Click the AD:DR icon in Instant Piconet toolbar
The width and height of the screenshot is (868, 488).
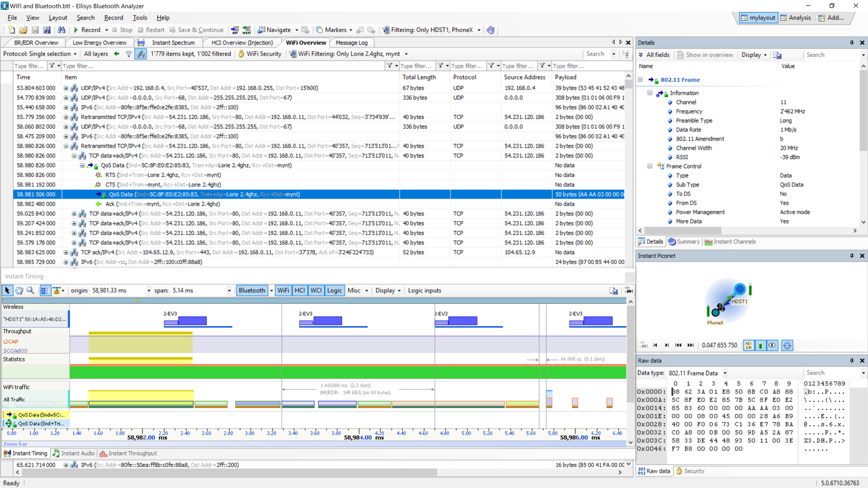tap(749, 345)
